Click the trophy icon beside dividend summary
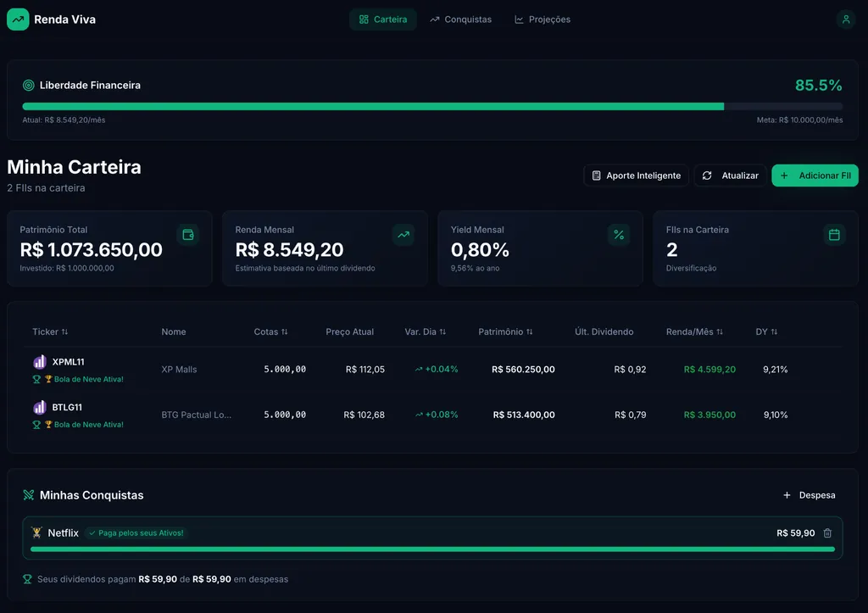 (27, 579)
